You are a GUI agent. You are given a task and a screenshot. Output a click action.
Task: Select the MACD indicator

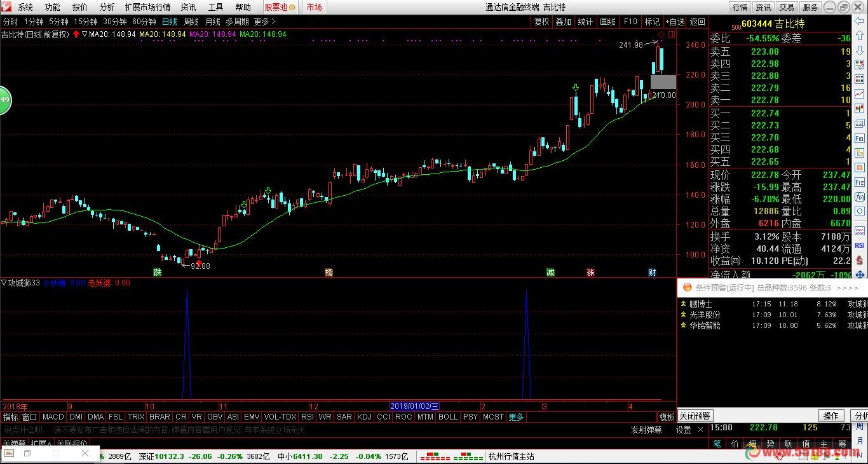coord(53,417)
